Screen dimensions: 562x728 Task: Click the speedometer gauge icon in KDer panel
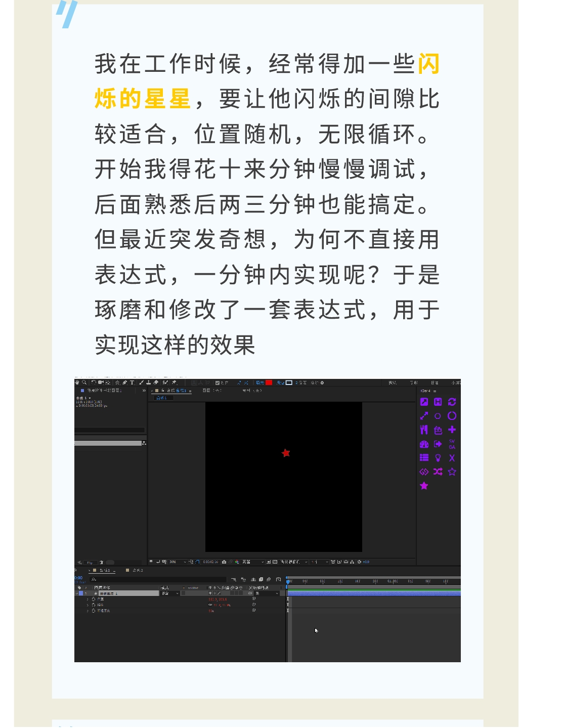(x=424, y=444)
